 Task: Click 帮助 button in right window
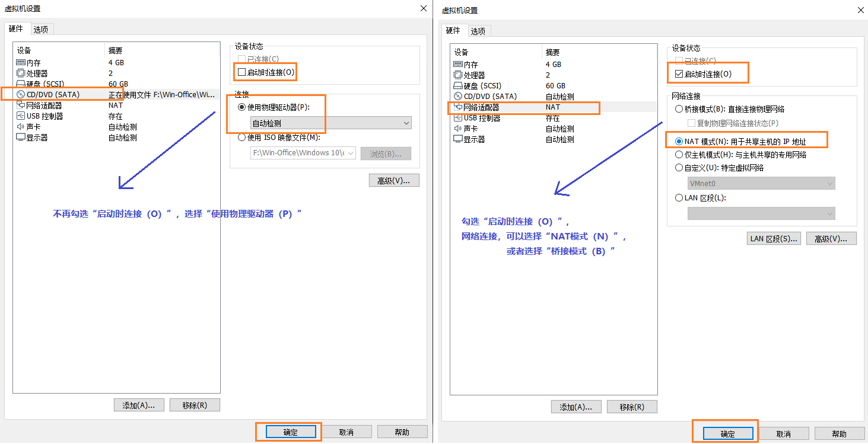click(x=840, y=434)
